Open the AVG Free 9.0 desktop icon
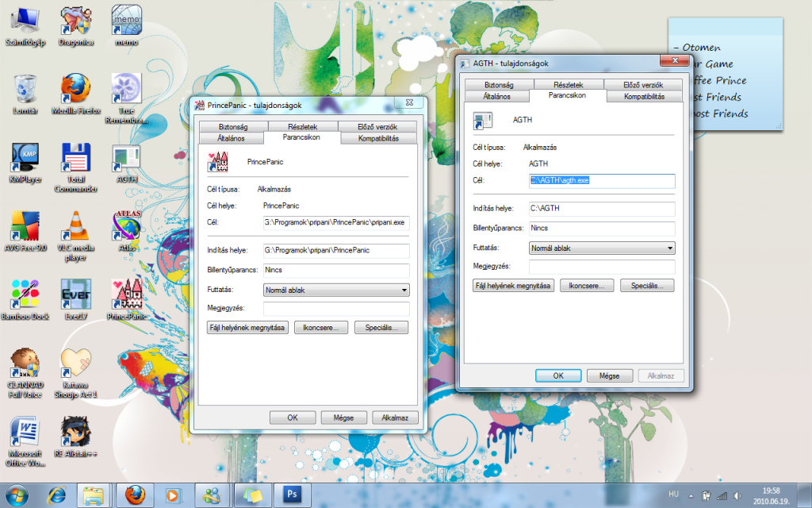The image size is (812, 508). 25,228
